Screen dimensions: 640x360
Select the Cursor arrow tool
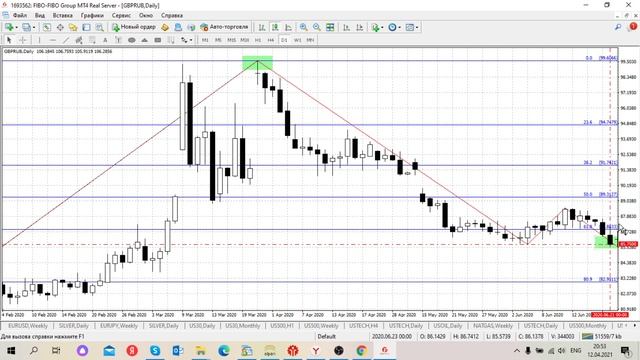tap(9, 40)
